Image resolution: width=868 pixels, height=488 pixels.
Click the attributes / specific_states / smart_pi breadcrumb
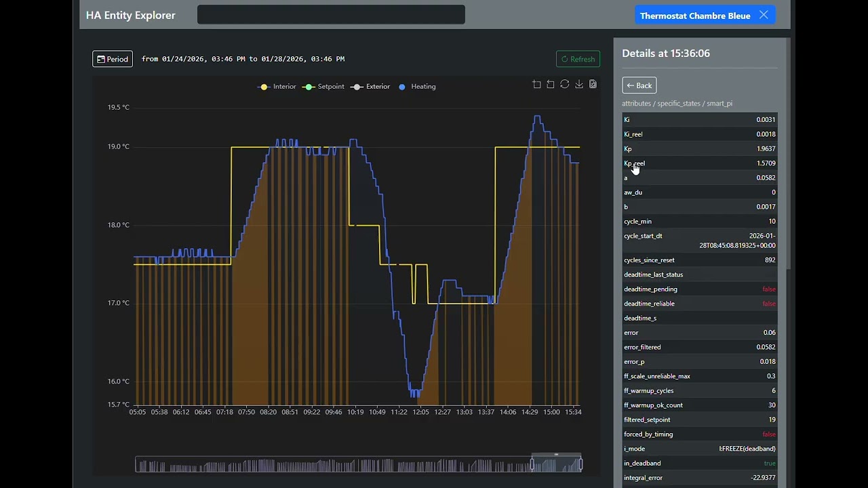pos(677,104)
